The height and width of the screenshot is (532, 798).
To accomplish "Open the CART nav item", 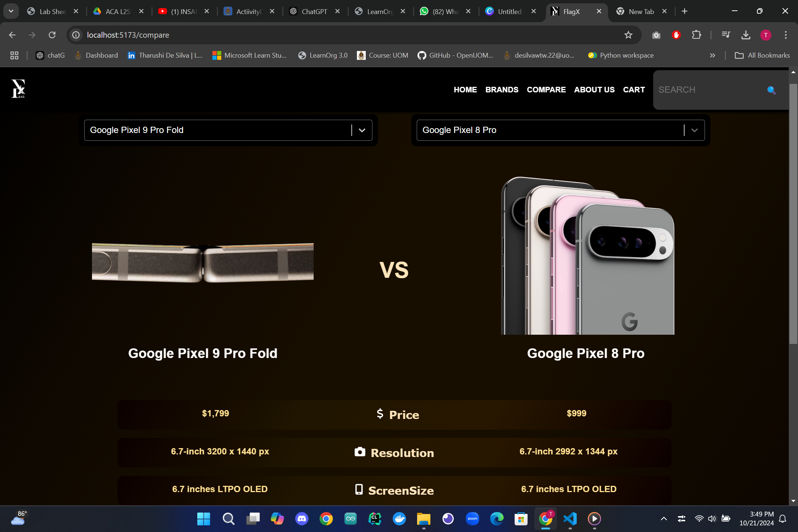I will 634,90.
